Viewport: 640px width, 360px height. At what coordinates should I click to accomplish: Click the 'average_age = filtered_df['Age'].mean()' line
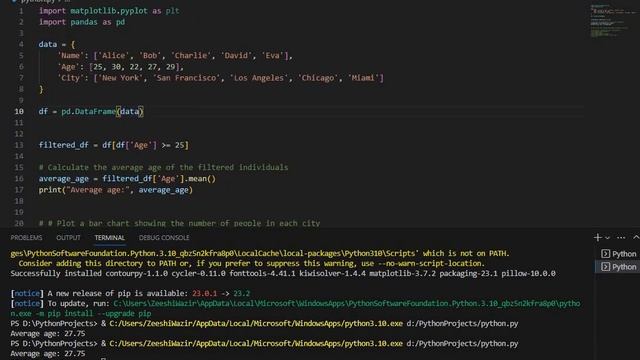[x=127, y=178]
